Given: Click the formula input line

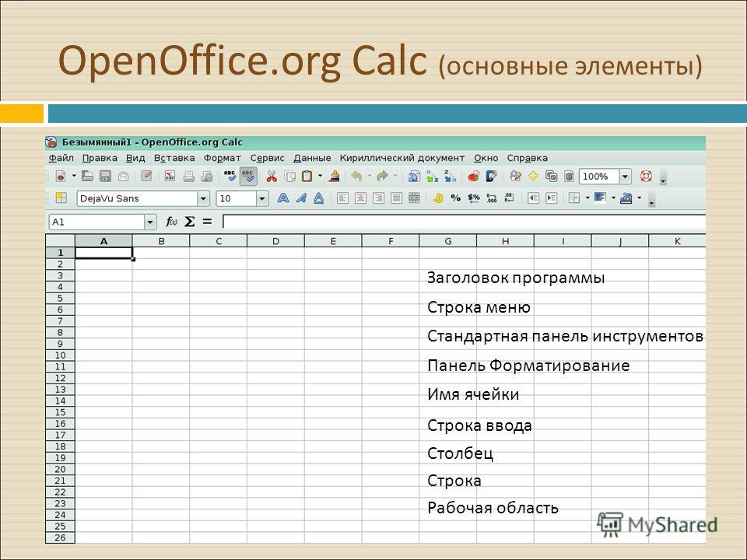Looking at the screenshot, I should 465,222.
